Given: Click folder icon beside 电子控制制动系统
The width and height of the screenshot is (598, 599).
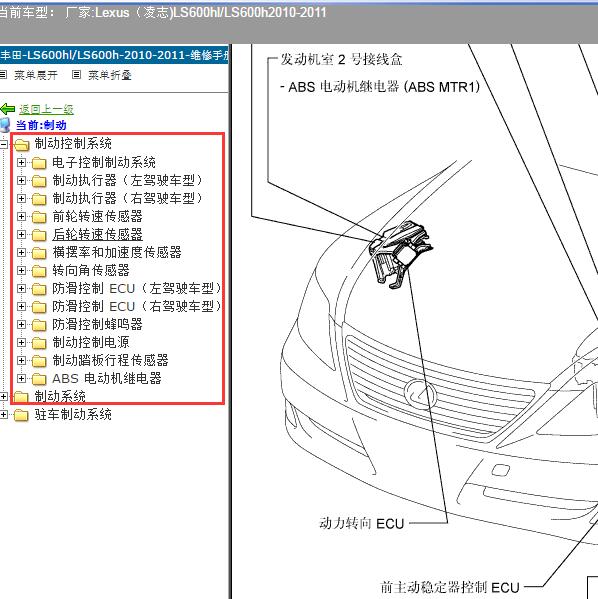Looking at the screenshot, I should [x=39, y=163].
